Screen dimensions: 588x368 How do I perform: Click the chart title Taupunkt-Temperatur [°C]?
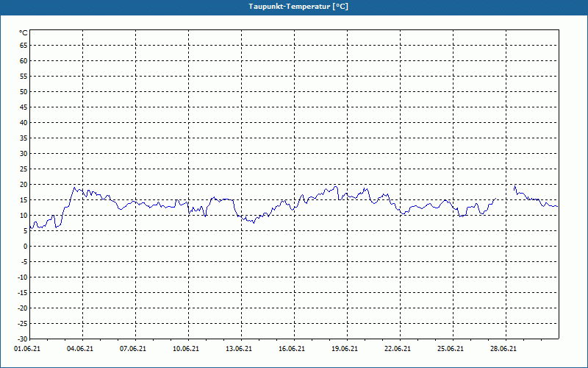[298, 7]
